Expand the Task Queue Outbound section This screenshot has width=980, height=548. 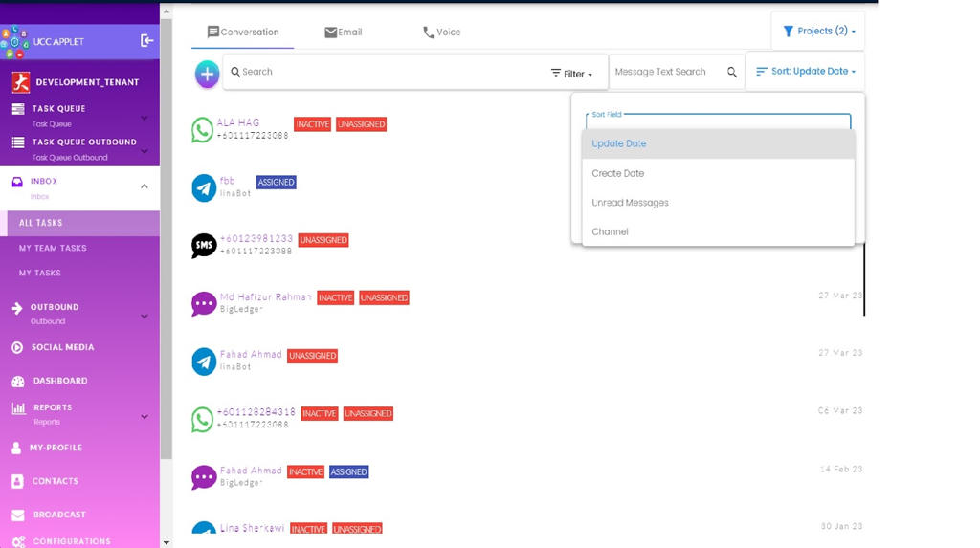click(x=145, y=149)
